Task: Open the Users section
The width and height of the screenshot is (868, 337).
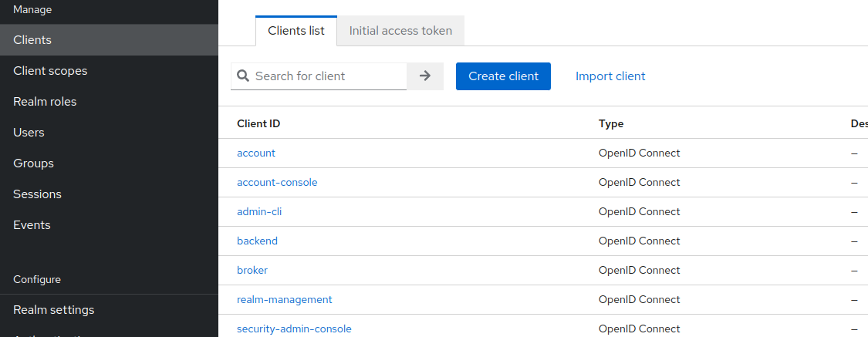Action: coord(109,133)
